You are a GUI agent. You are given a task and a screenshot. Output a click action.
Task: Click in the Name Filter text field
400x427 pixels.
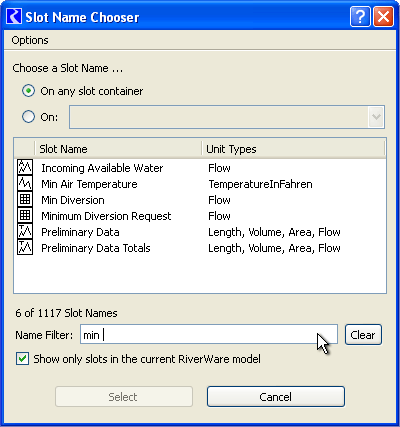point(209,334)
